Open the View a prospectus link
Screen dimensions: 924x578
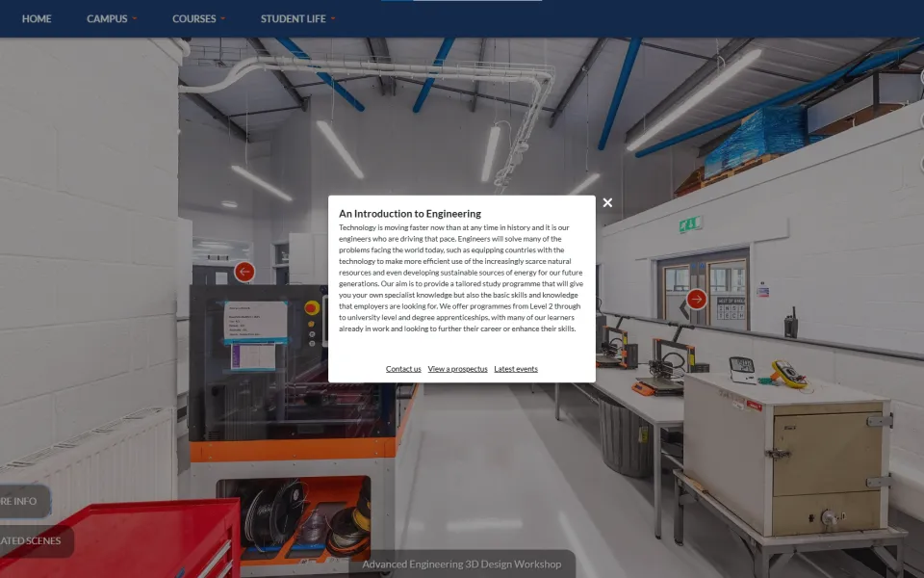click(x=457, y=369)
